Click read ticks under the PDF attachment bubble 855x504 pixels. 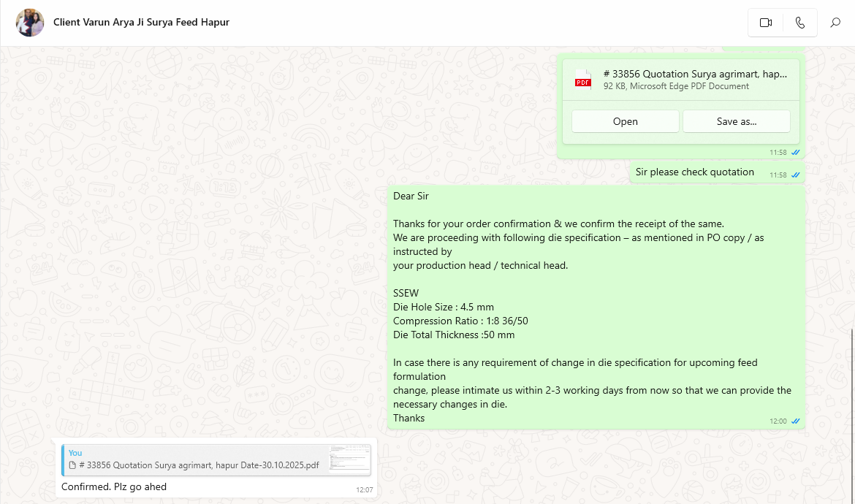pyautogui.click(x=795, y=153)
